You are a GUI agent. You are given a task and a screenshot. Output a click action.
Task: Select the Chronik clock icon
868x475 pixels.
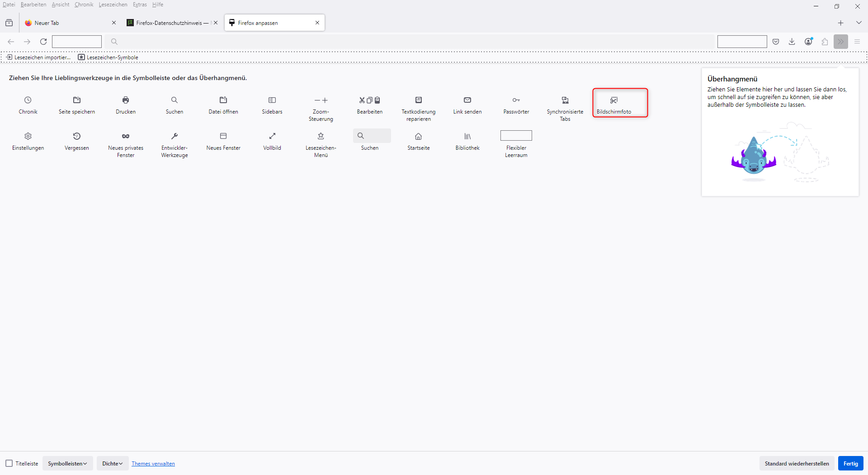[28, 100]
